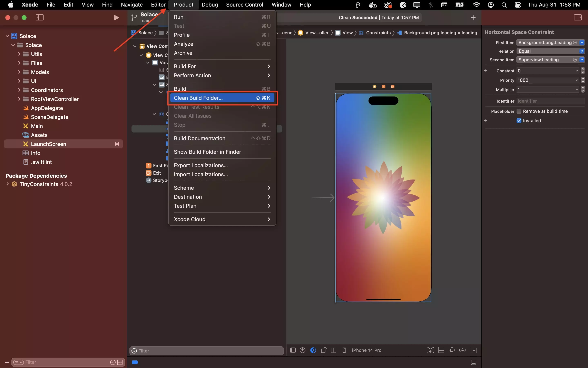The image size is (588, 368).
Task: Select Clean Build Folder menu item
Action: (222, 98)
